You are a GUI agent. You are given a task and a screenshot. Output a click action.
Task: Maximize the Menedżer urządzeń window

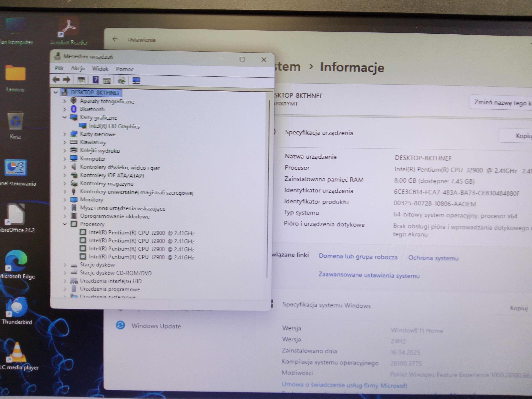(x=242, y=59)
